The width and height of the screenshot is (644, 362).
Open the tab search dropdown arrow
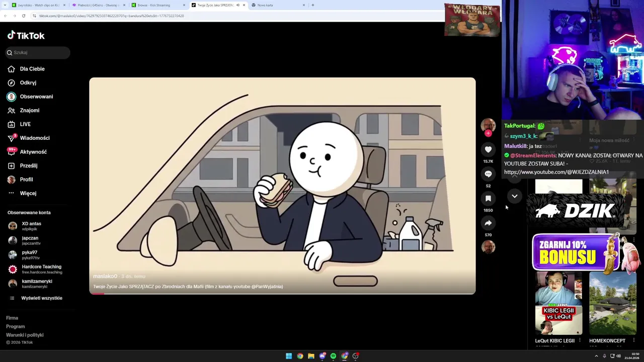pos(5,5)
